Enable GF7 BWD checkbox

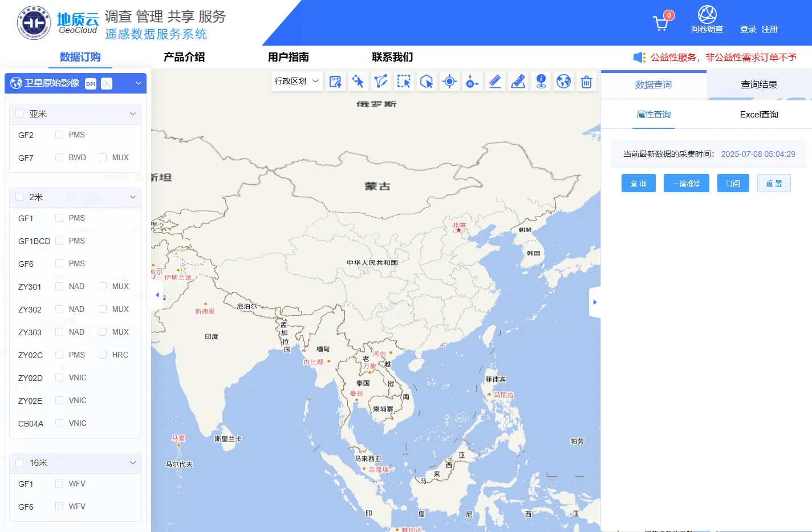tap(59, 157)
